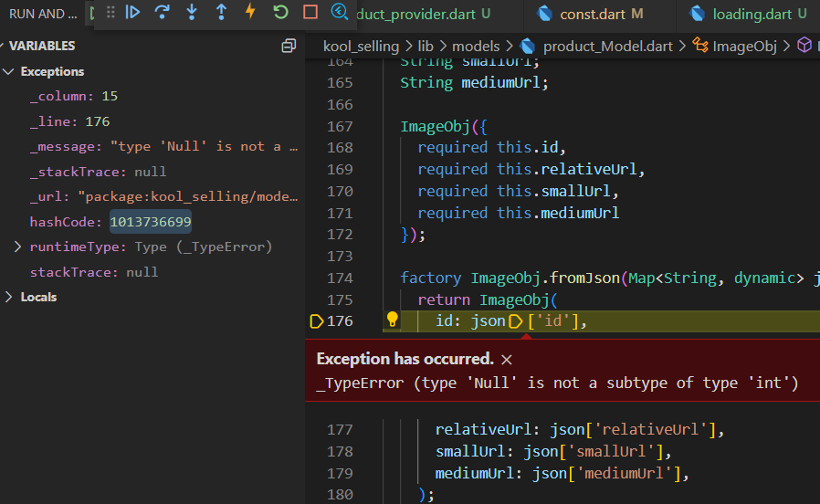Click json['relativeUrl'] on line 177
Viewport: 820px width, 504px height.
[x=633, y=430]
